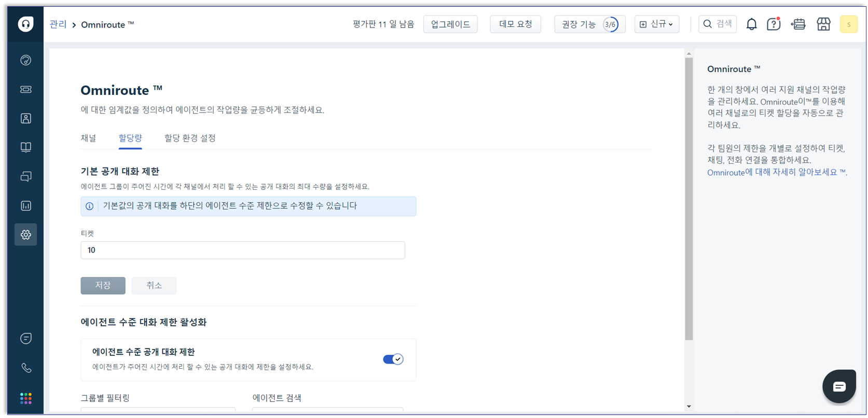
Task: Open the tickets icon in sidebar
Action: [x=25, y=89]
